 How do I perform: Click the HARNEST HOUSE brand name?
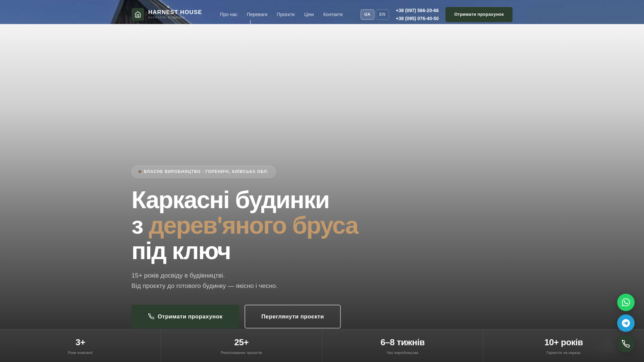pyautogui.click(x=175, y=12)
